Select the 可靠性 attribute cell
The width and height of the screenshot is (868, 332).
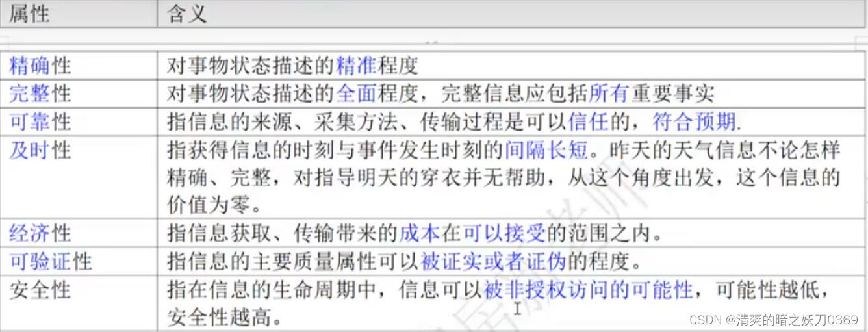(x=79, y=121)
